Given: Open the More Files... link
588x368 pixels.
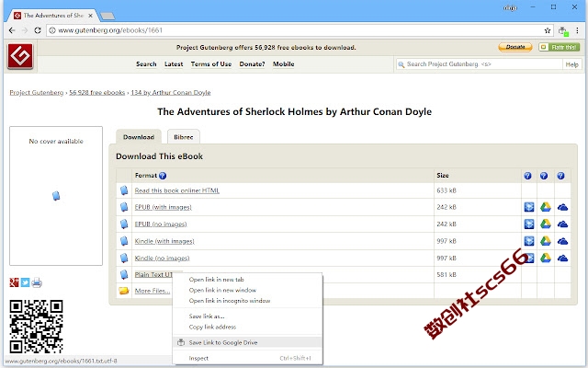Looking at the screenshot, I should (x=153, y=291).
